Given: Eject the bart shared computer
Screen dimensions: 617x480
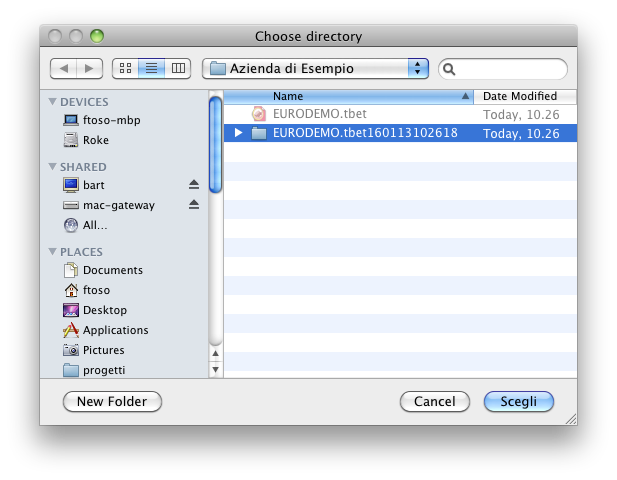Looking at the screenshot, I should coord(194,185).
